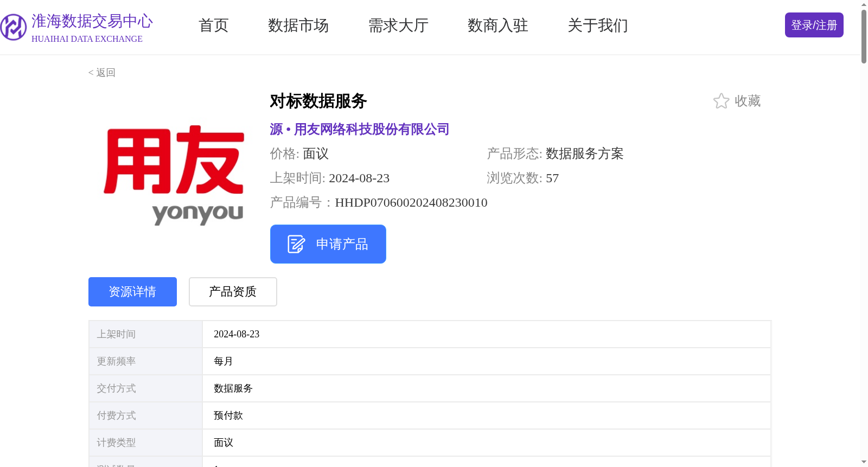The image size is (868, 467).
Task: Click the 淮海数据交易中心 site title
Action: [x=92, y=21]
